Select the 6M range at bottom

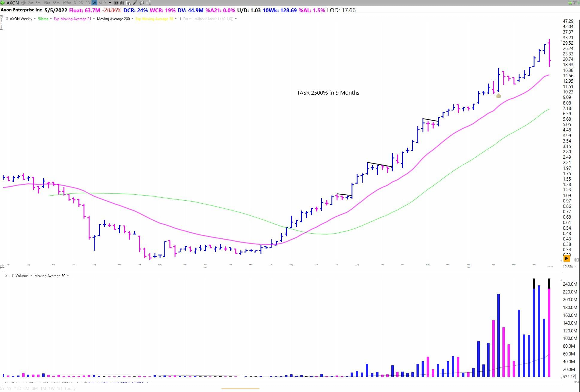26,388
